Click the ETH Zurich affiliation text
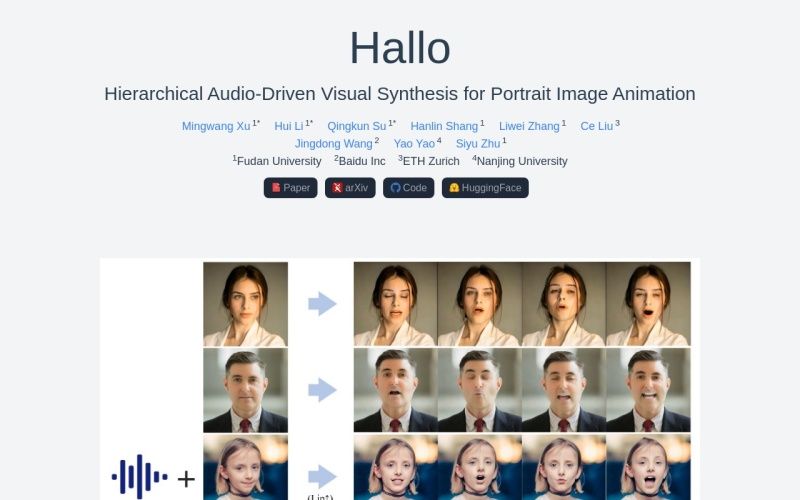This screenshot has width=800, height=500. point(431,161)
